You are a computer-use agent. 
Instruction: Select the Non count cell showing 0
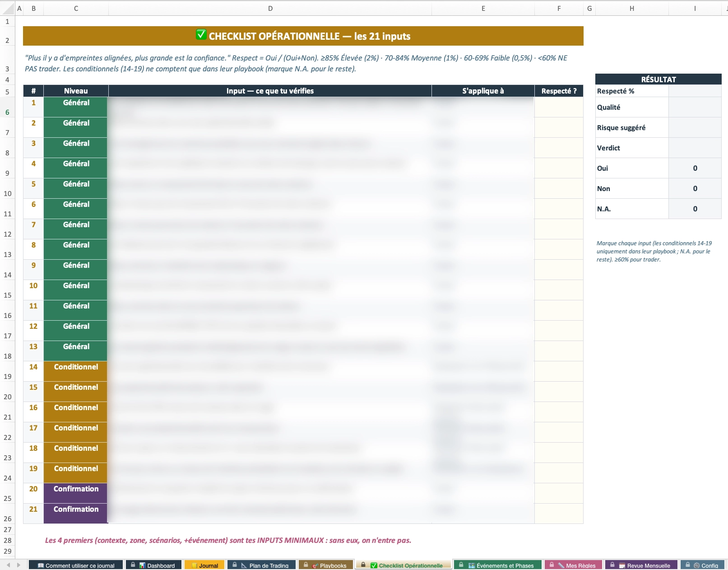695,189
